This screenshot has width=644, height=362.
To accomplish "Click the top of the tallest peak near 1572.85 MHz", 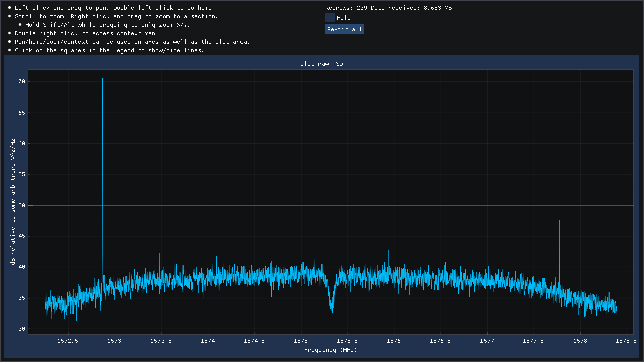I will point(102,79).
